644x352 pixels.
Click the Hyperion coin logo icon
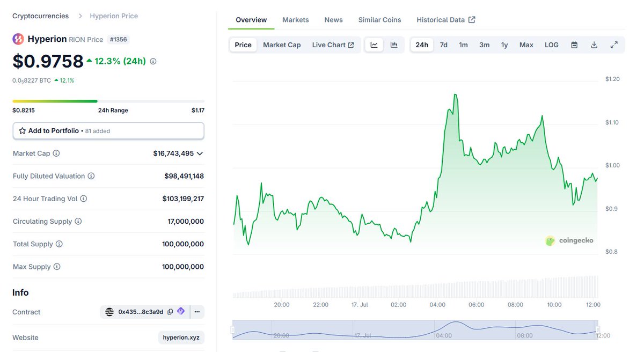click(18, 39)
